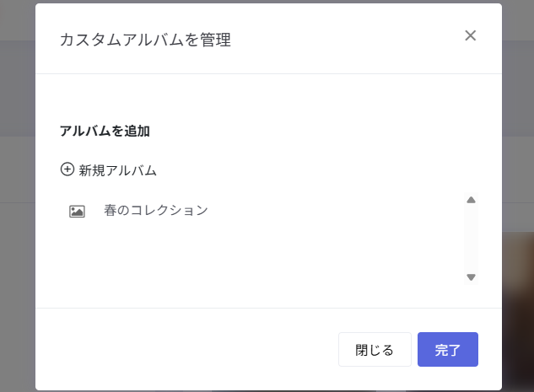
Task: Click the picture icon for 春のコレクション
Action: click(77, 212)
